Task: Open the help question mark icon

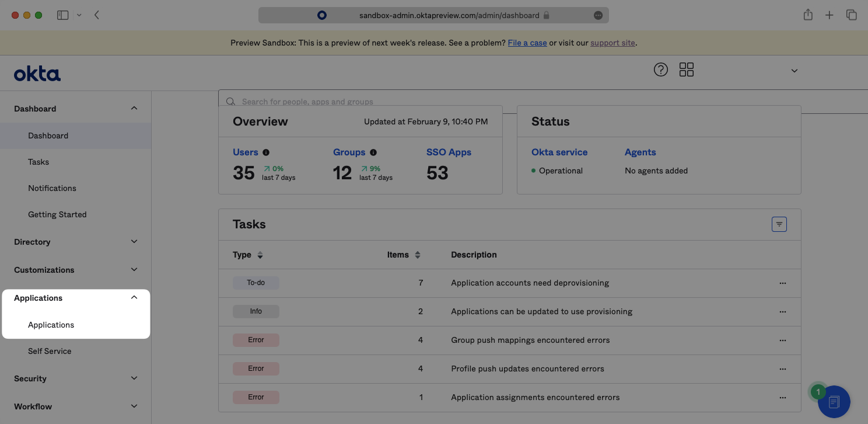Action: coord(660,69)
